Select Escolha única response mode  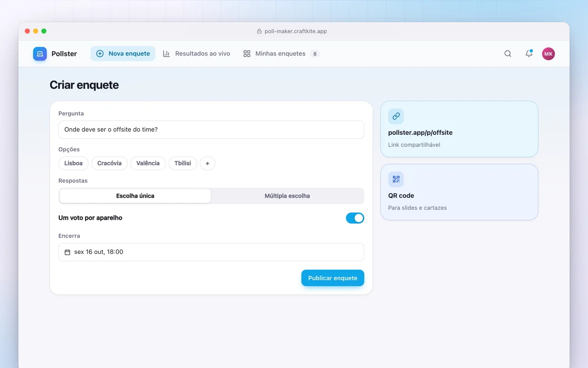[x=135, y=196]
